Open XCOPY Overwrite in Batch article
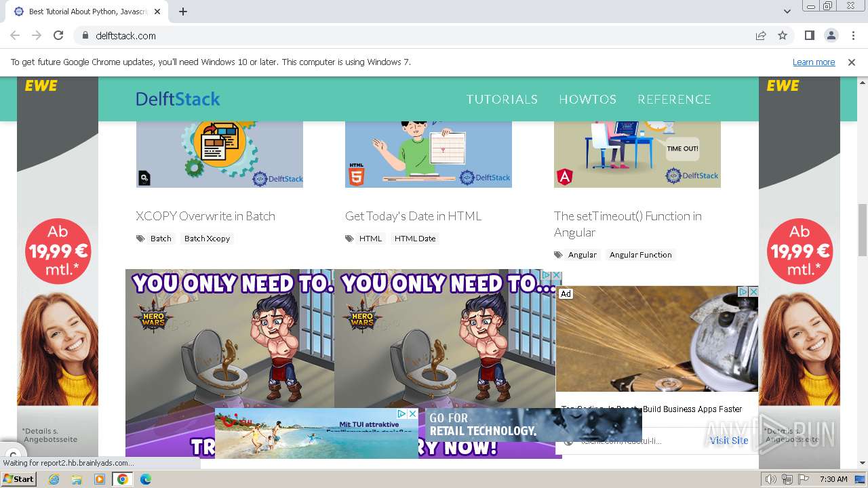868x488 pixels. [205, 216]
